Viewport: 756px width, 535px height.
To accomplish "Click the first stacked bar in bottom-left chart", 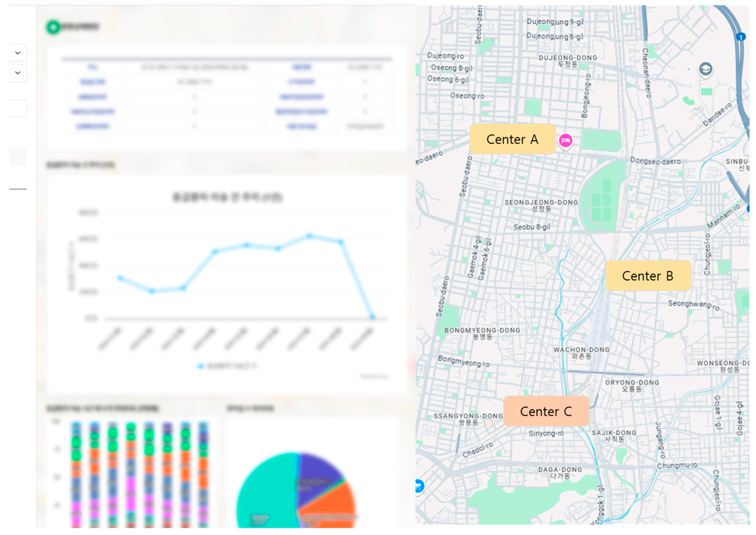I will pyautogui.click(x=77, y=474).
